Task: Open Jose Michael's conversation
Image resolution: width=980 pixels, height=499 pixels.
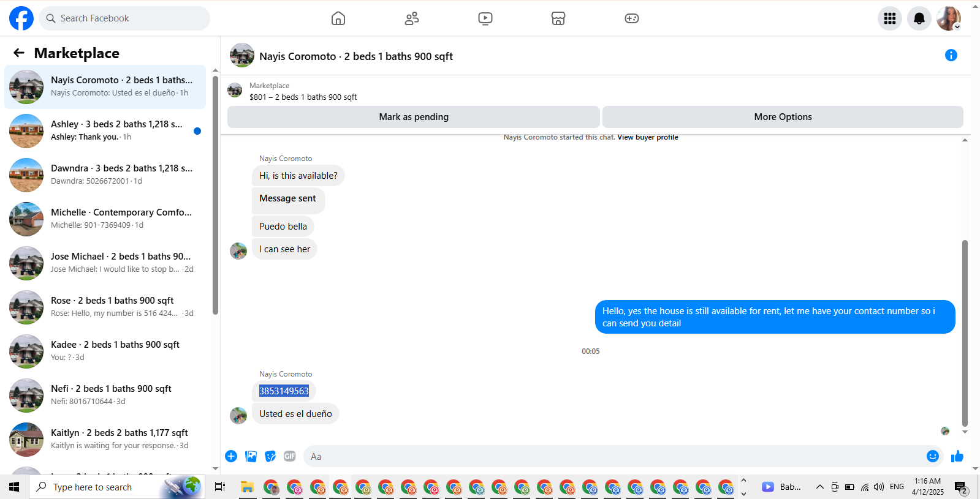Action: (105, 263)
